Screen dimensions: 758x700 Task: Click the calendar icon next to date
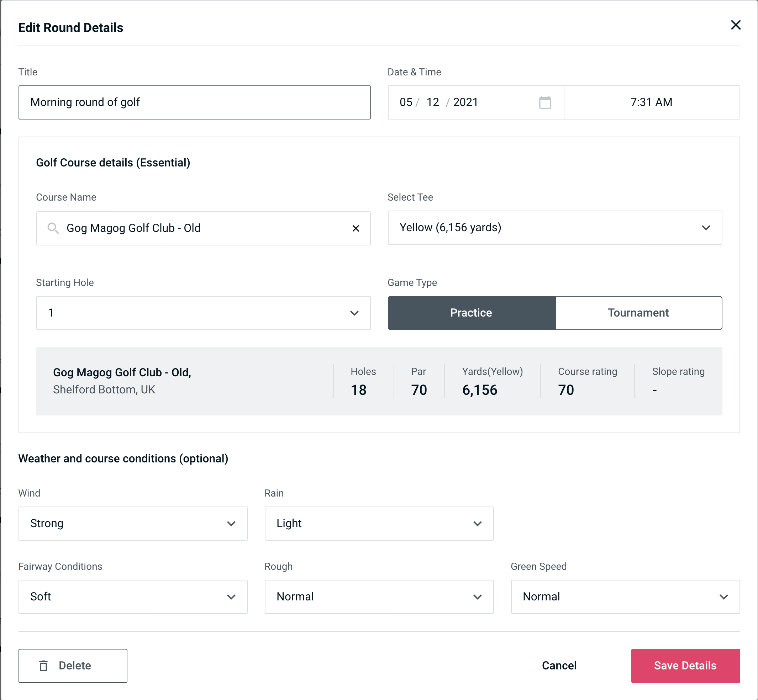pyautogui.click(x=545, y=102)
